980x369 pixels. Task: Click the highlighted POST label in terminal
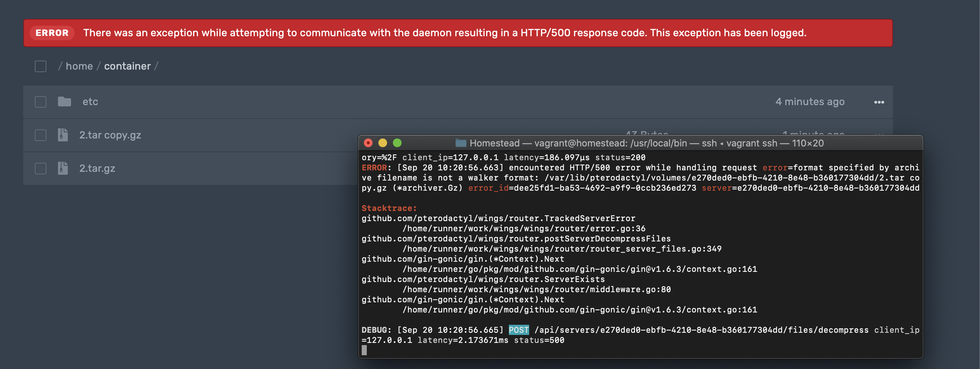click(x=519, y=330)
